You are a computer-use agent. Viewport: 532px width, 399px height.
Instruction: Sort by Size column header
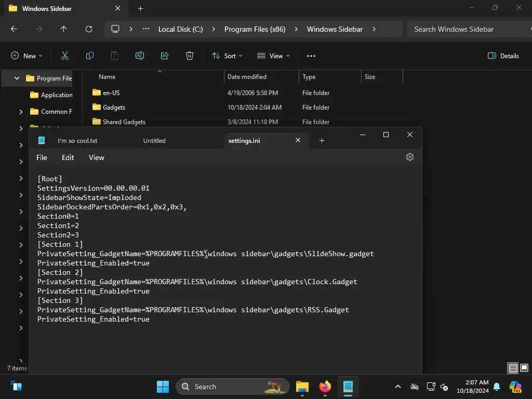370,77
